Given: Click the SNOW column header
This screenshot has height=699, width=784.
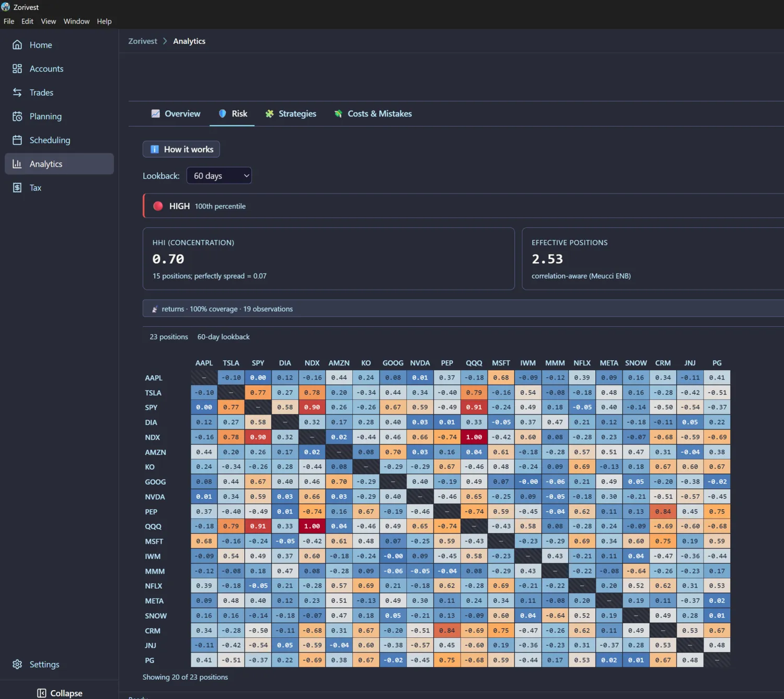Looking at the screenshot, I should 636,363.
